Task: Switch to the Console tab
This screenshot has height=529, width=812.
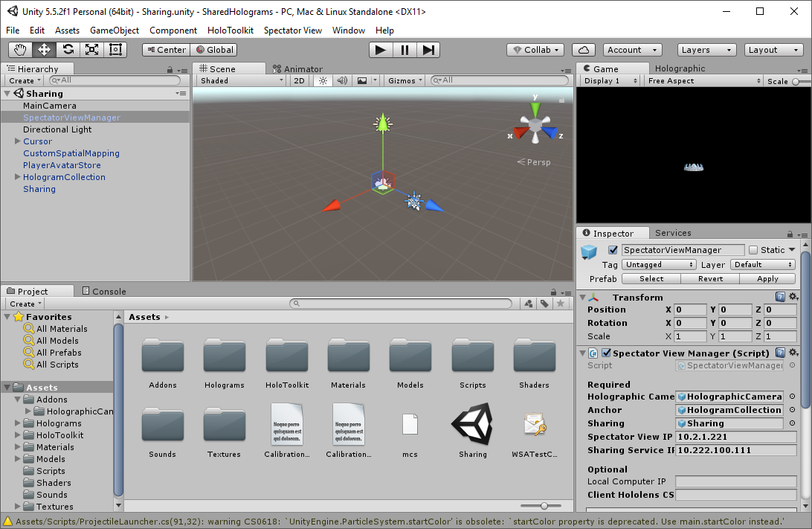Action: tap(104, 291)
